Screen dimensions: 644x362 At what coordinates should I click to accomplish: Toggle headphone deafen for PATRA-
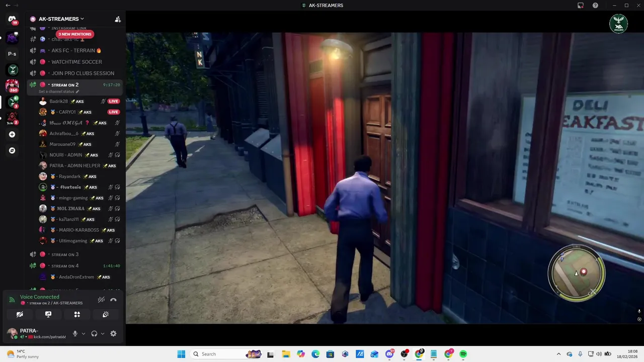click(x=94, y=333)
